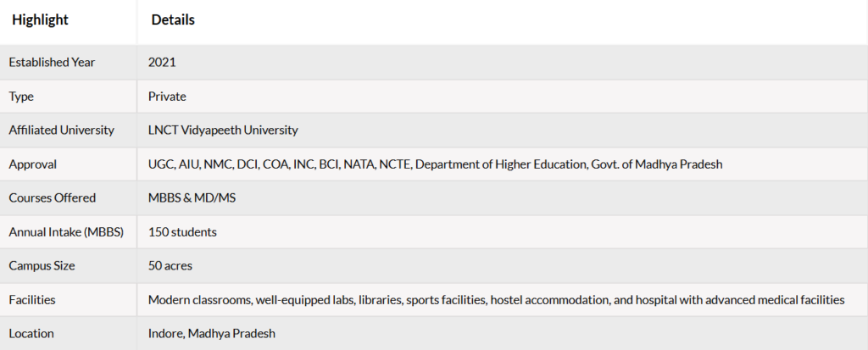Click the 150 students value

pyautogui.click(x=183, y=232)
